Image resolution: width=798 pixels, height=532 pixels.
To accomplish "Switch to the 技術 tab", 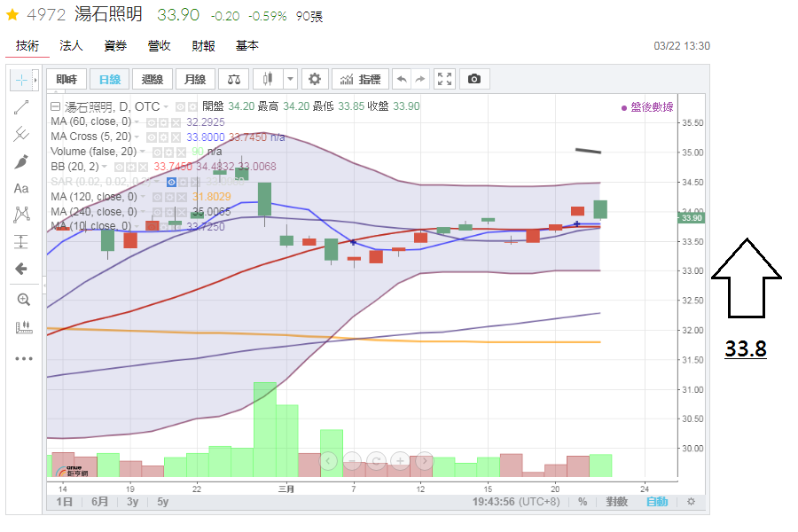I will (x=27, y=46).
